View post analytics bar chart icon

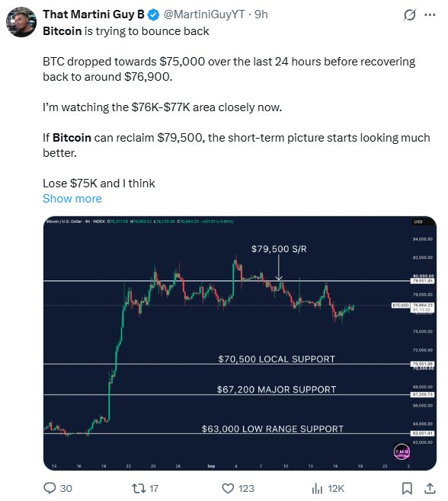pos(317,488)
